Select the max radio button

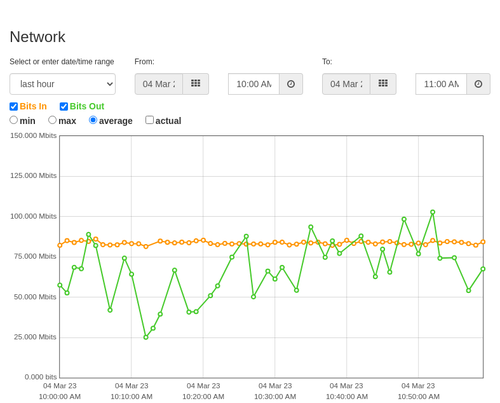52,120
